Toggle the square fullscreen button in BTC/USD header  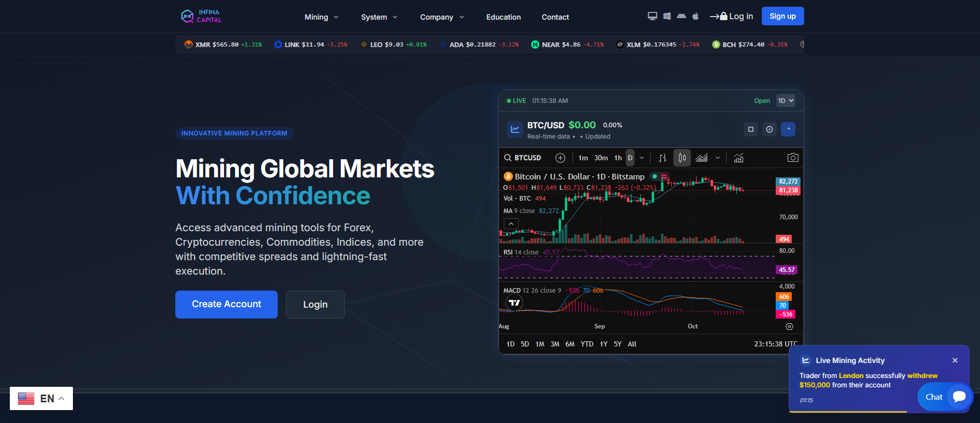pyautogui.click(x=751, y=129)
